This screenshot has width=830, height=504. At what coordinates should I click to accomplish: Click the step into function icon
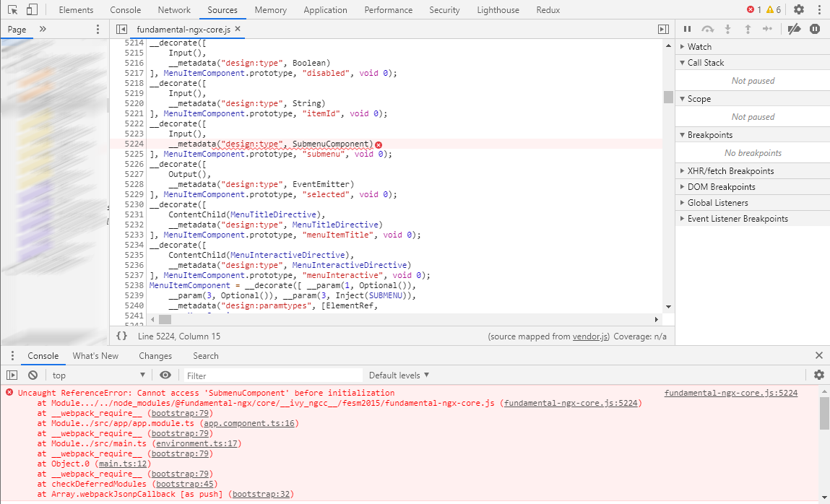(728, 29)
